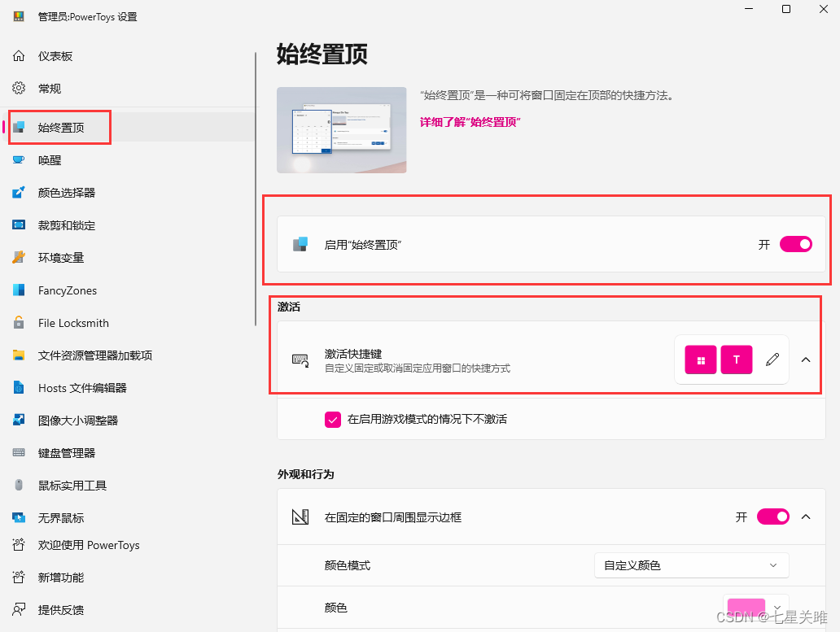
Task: Click the Crop and Lock icon
Action: [x=19, y=225]
